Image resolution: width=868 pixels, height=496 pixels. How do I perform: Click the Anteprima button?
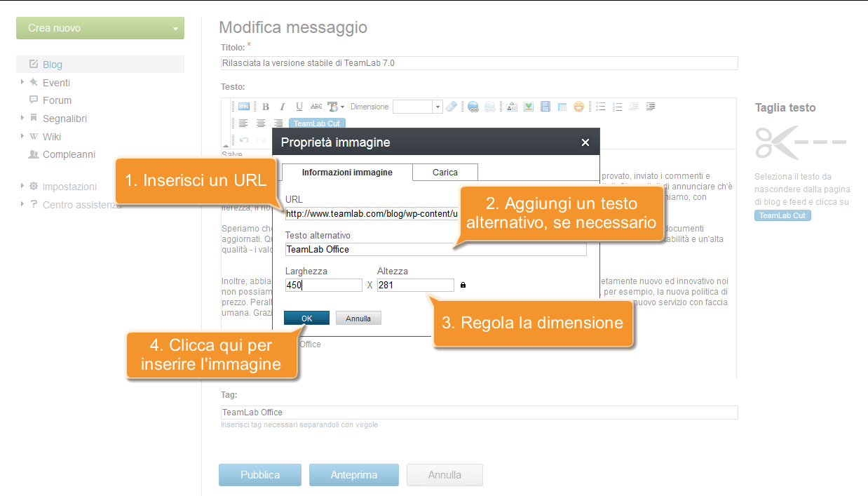pos(354,475)
